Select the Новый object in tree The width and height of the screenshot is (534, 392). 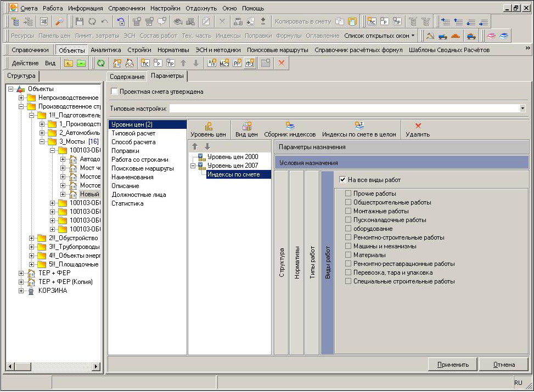[89, 194]
